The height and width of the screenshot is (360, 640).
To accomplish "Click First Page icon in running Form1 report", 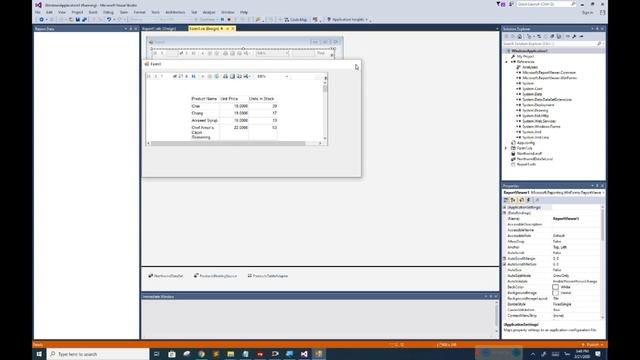I will 149,76.
